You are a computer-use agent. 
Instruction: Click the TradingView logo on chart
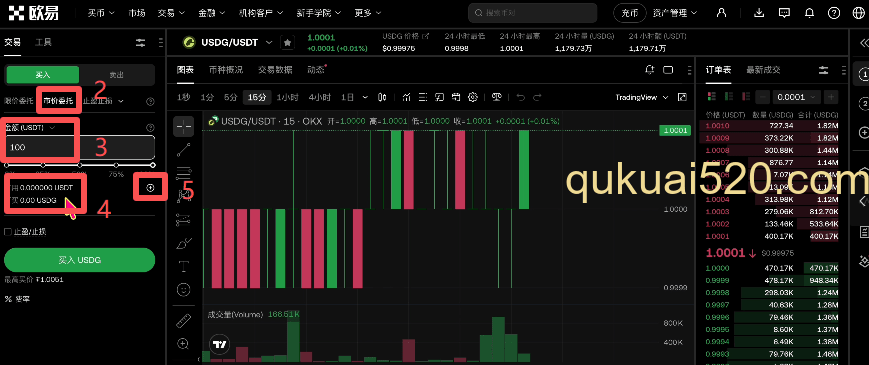pyautogui.click(x=219, y=345)
